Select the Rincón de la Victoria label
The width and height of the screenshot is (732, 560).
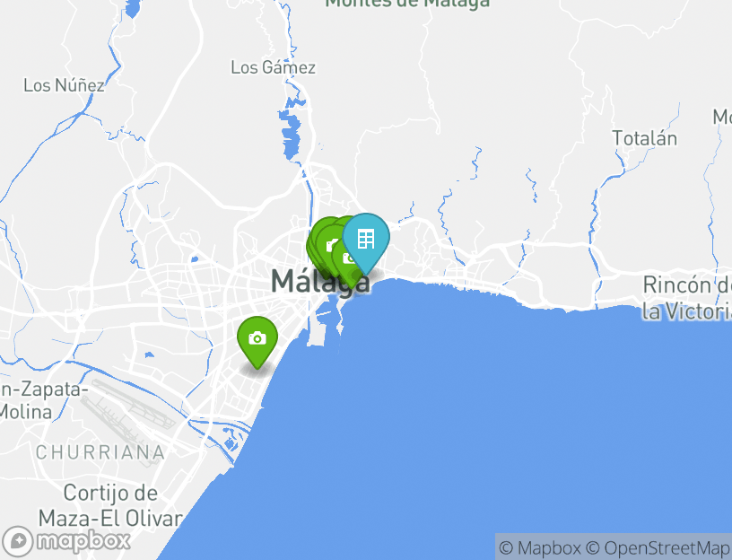687,298
